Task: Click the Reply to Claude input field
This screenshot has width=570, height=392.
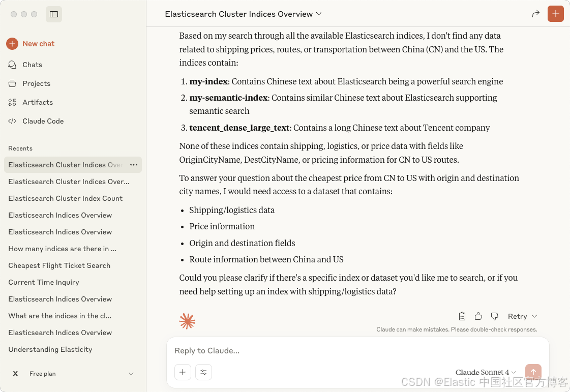Action: click(x=357, y=350)
